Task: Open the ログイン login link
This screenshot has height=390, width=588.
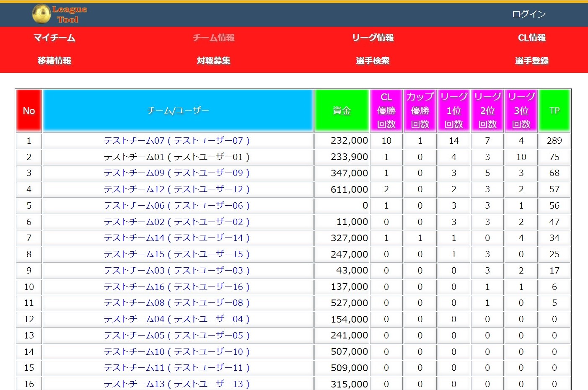Action: [528, 14]
